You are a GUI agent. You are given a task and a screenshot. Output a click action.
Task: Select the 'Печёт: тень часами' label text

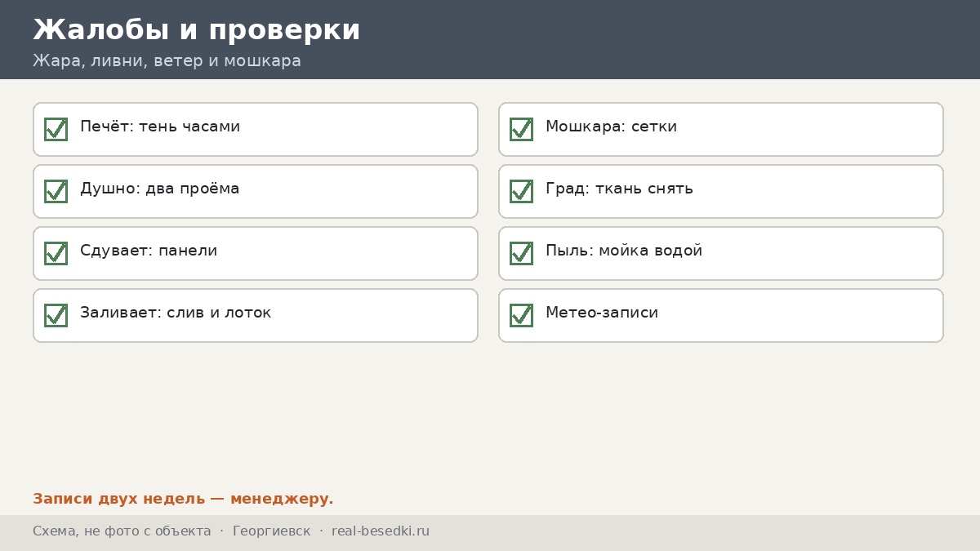(160, 127)
